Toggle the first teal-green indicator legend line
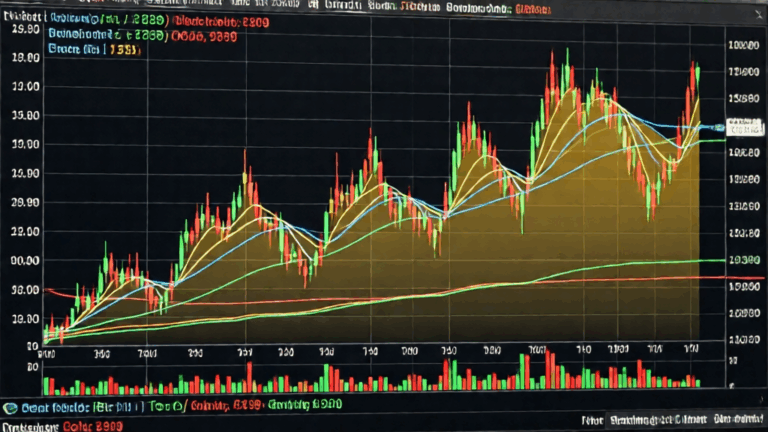This screenshot has height=432, width=768. [108, 20]
